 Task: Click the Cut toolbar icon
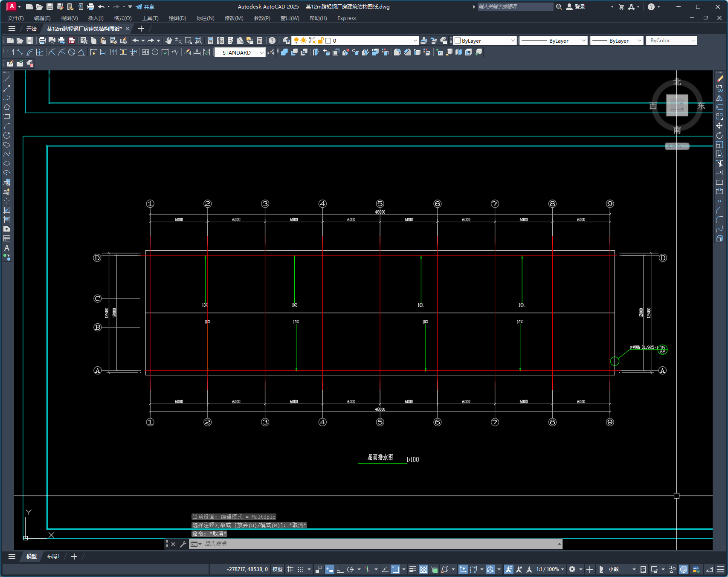[84, 41]
